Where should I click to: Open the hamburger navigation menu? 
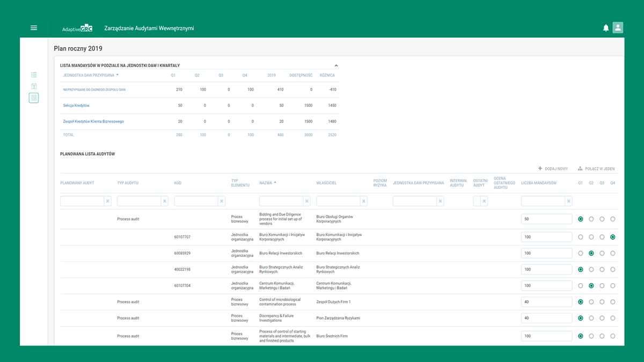[34, 28]
